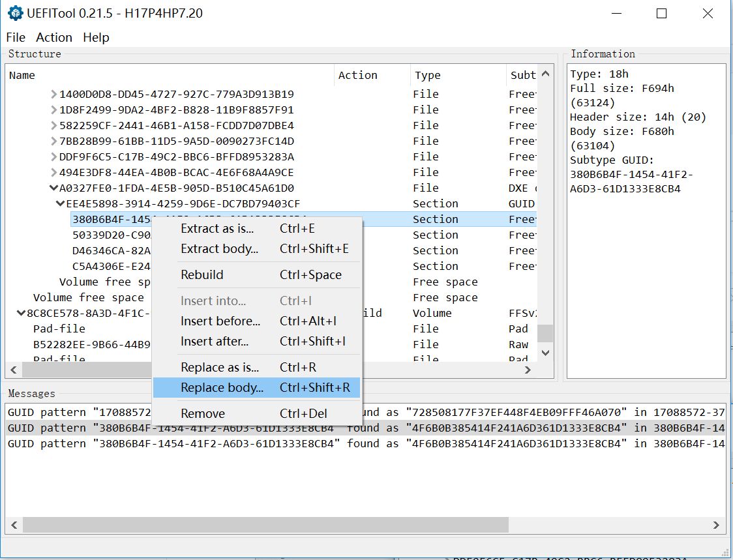Screen dimensions: 733x560
Task: Click Messages panel scroll-right arrow
Action: (716, 525)
